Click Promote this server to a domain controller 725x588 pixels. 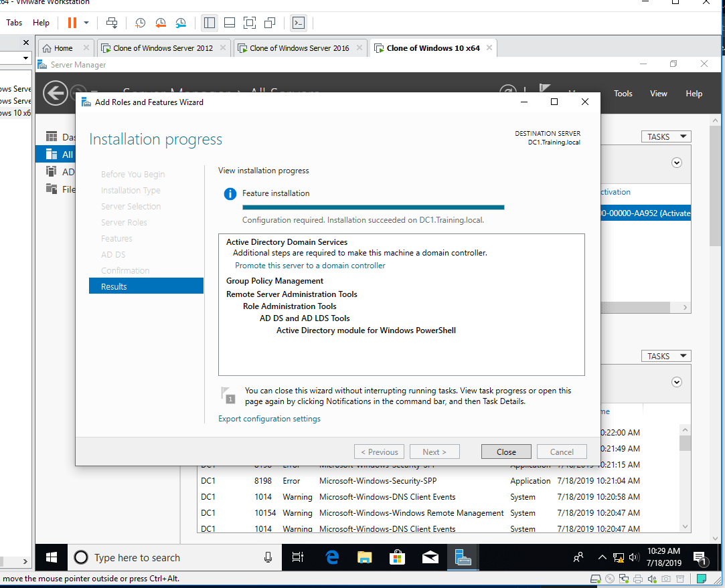[310, 266]
